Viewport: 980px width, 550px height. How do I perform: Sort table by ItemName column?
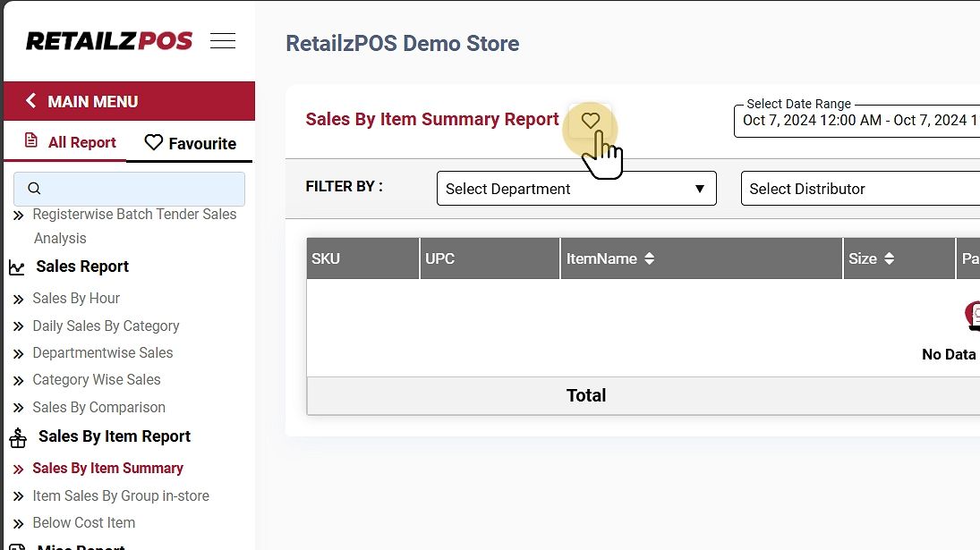tap(649, 258)
